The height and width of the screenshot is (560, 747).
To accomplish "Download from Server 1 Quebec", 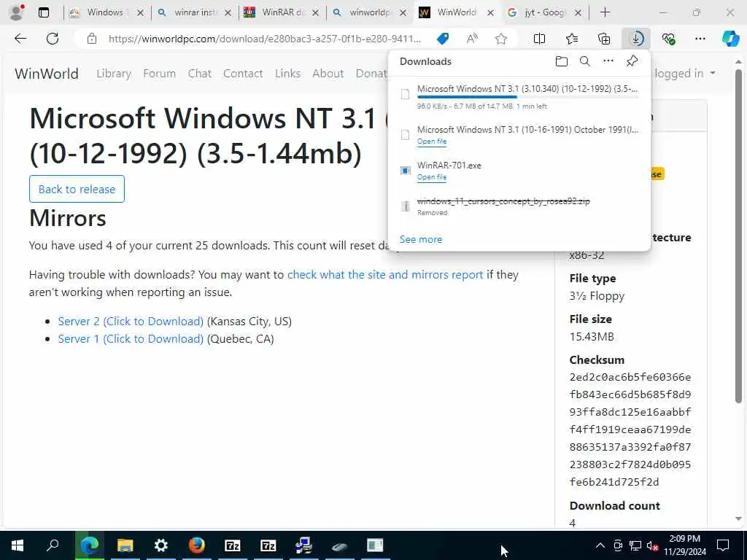I will (131, 339).
